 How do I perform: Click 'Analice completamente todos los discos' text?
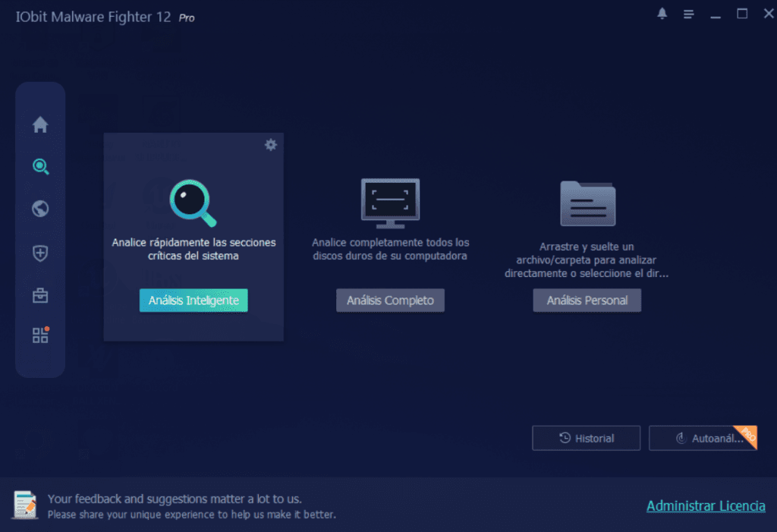[x=391, y=249]
